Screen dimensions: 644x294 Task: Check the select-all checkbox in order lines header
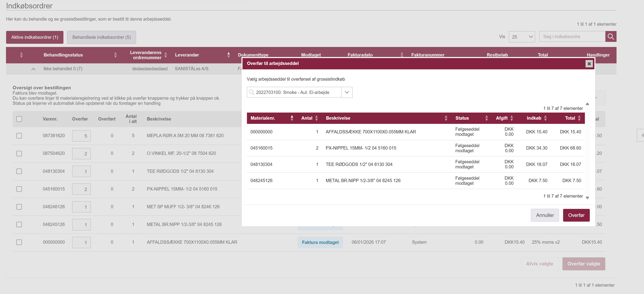tap(19, 119)
